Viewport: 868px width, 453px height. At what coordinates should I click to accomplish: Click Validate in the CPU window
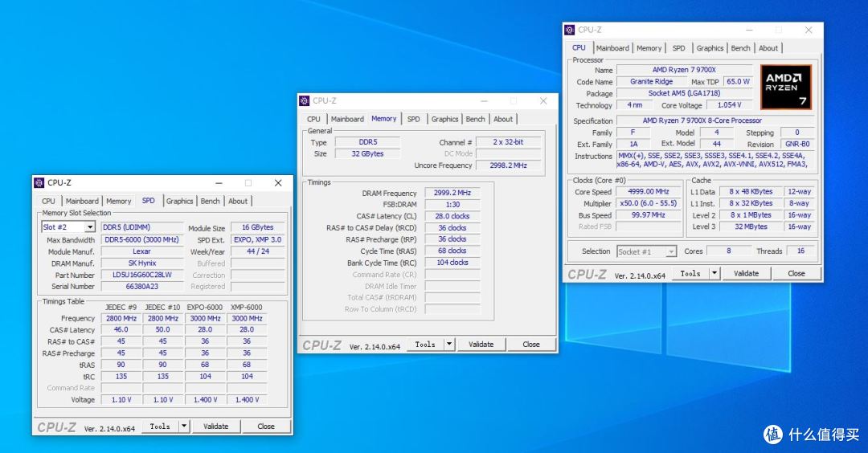746,273
